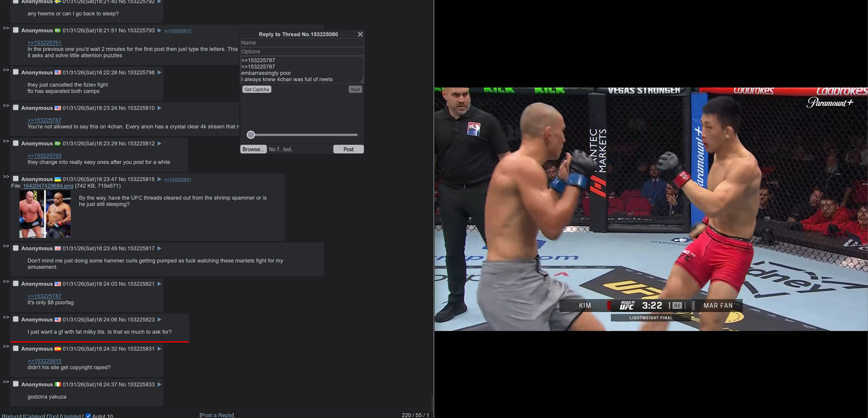Click the Spain flag on post No.153225831
This screenshot has height=418, width=868.
[x=58, y=349]
